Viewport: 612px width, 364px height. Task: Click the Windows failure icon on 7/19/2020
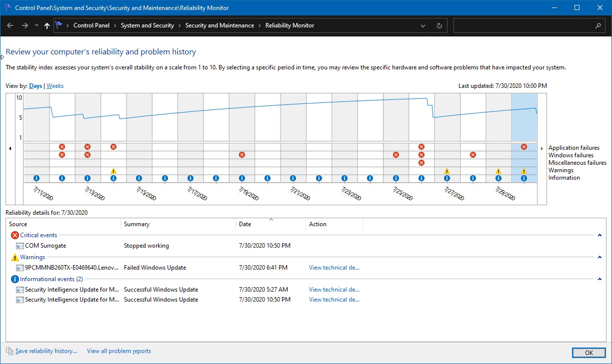coord(242,155)
